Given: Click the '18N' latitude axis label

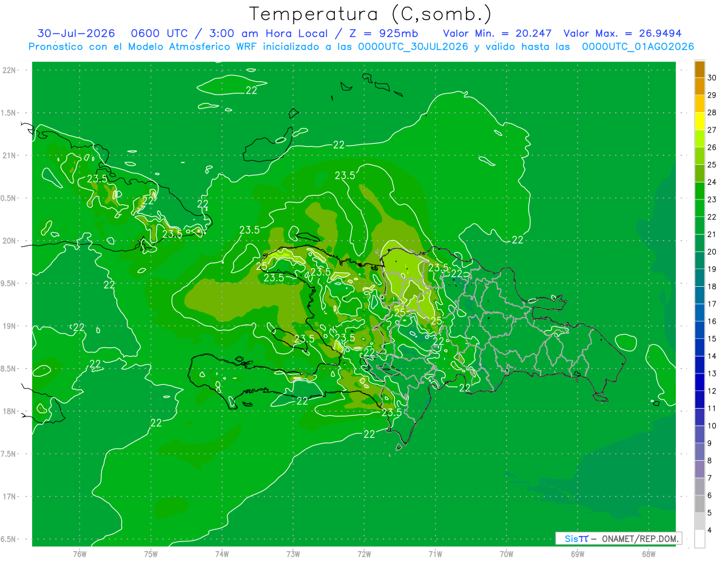Looking at the screenshot, I should (10, 411).
